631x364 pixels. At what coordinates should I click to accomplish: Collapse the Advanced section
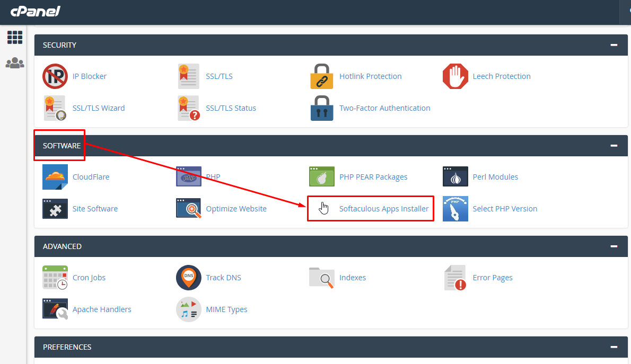pos(614,246)
